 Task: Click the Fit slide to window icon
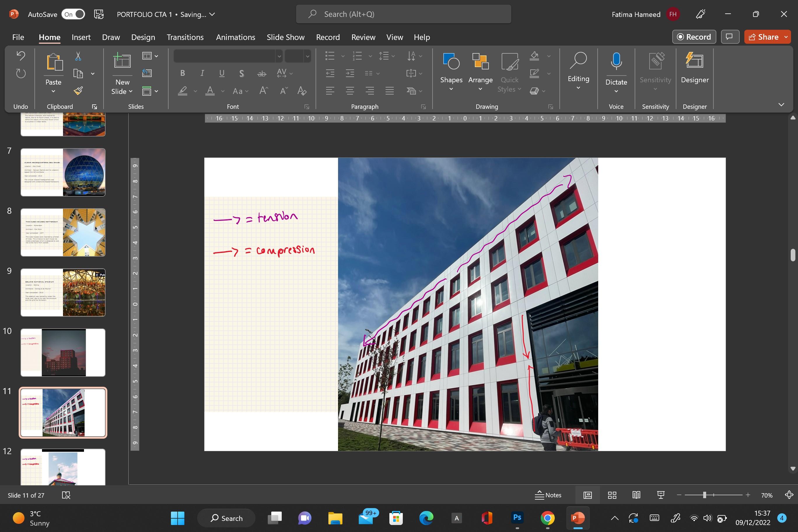pyautogui.click(x=789, y=495)
